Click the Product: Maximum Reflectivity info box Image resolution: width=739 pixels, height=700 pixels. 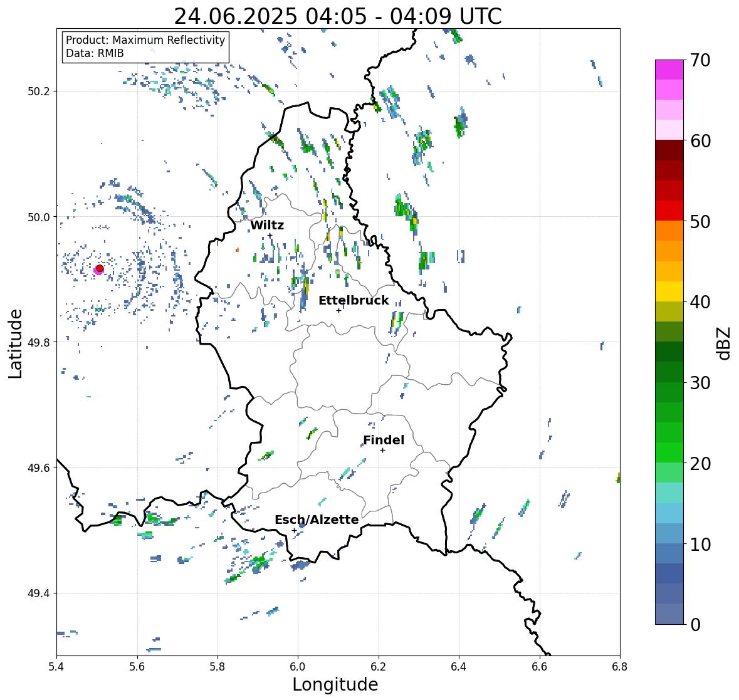pos(145,46)
